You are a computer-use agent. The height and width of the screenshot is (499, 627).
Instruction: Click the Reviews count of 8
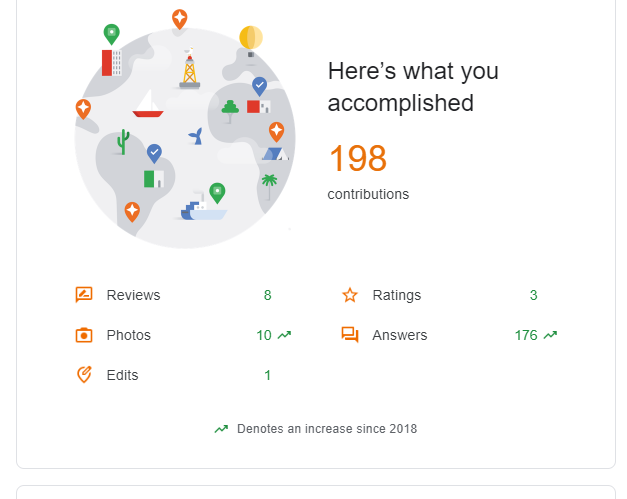(267, 295)
